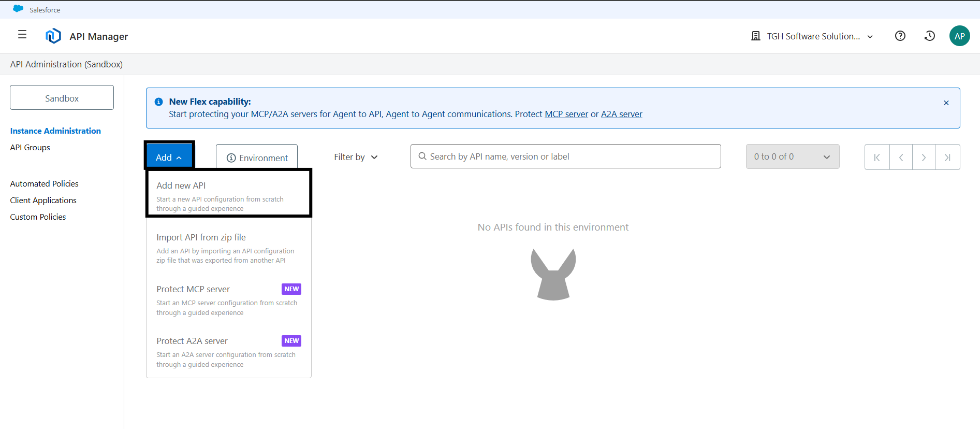Open Custom Policies in sidebar
The image size is (980, 429).
[x=38, y=217]
